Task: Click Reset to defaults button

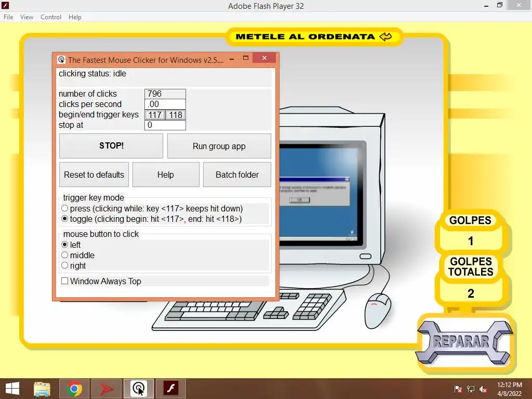Action: (x=94, y=175)
